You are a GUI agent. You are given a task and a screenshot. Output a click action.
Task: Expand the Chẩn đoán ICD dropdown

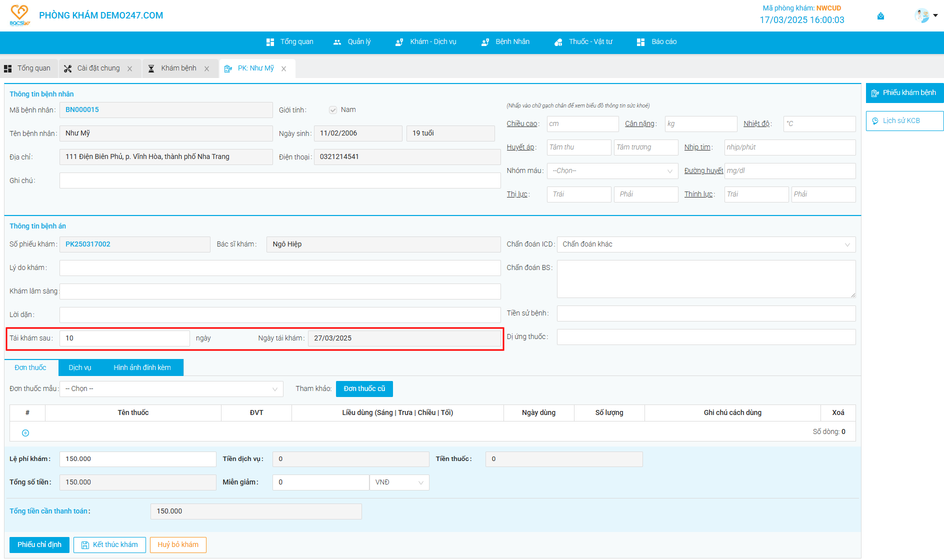pos(706,244)
